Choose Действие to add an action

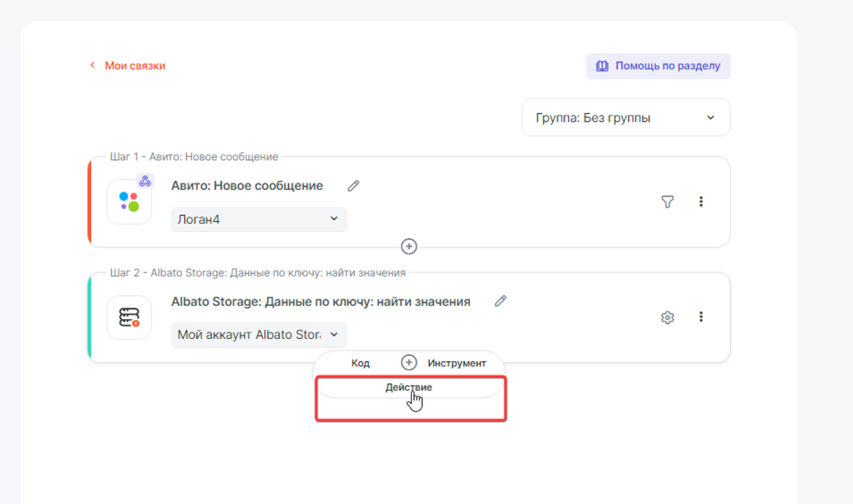[x=409, y=388]
